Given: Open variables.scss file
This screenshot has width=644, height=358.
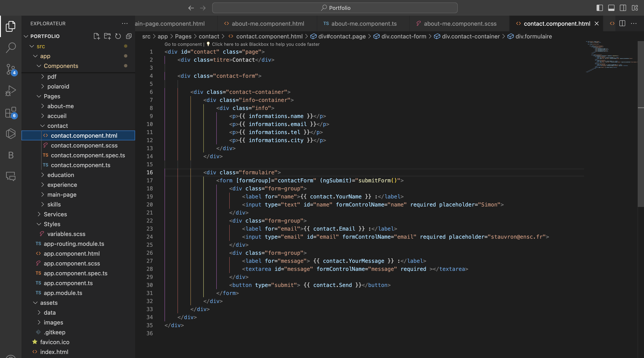Looking at the screenshot, I should click(x=66, y=234).
